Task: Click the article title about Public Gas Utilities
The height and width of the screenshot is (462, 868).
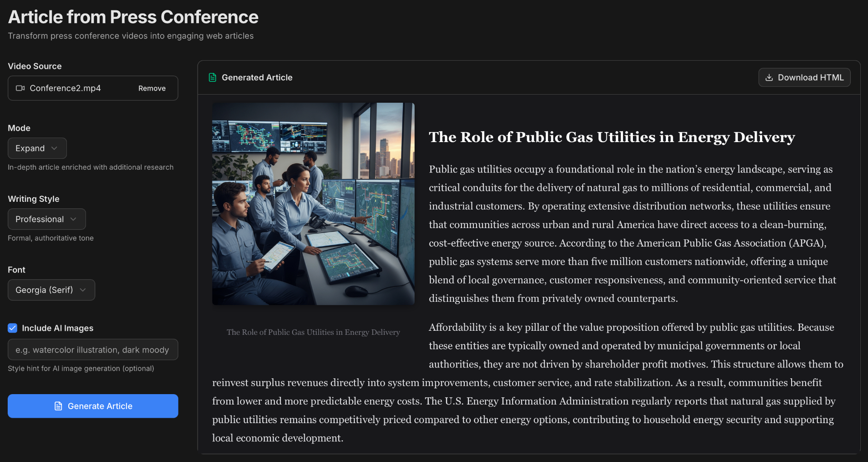Action: point(612,137)
